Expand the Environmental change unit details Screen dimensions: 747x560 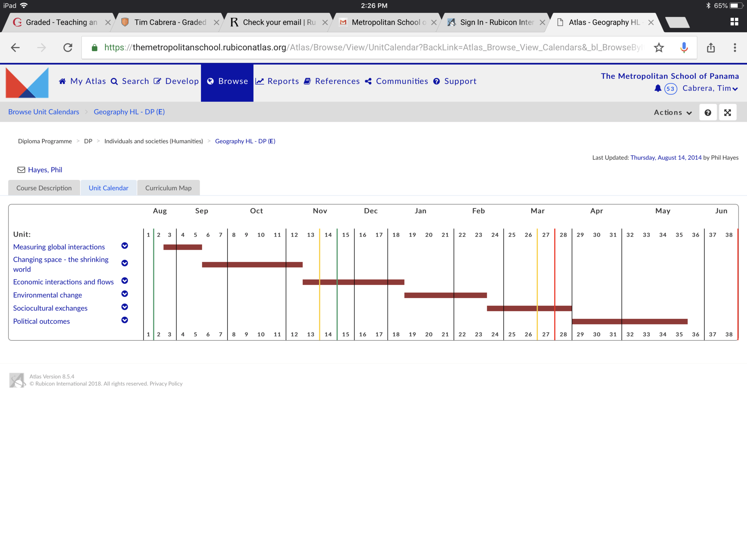[x=125, y=294]
